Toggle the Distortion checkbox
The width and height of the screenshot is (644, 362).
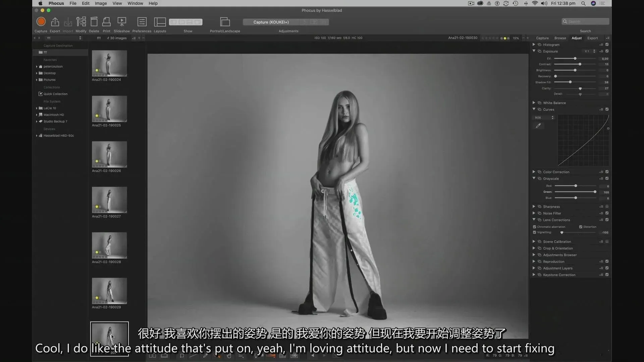coord(581,227)
